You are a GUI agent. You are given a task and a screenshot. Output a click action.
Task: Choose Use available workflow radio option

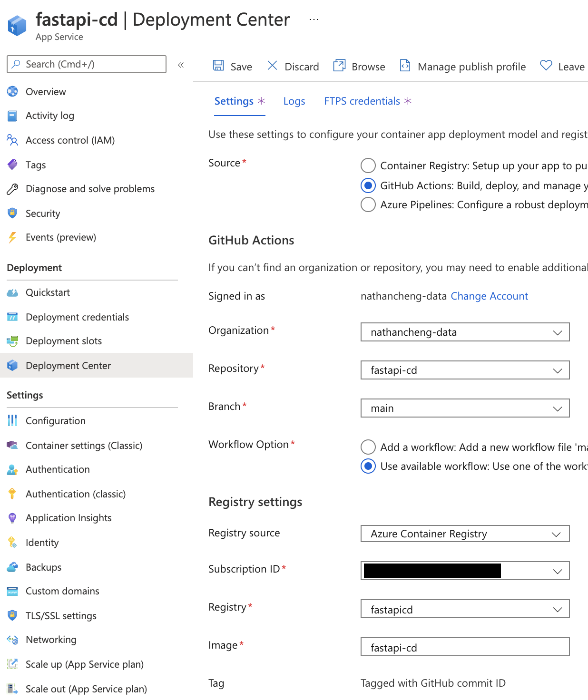point(368,466)
